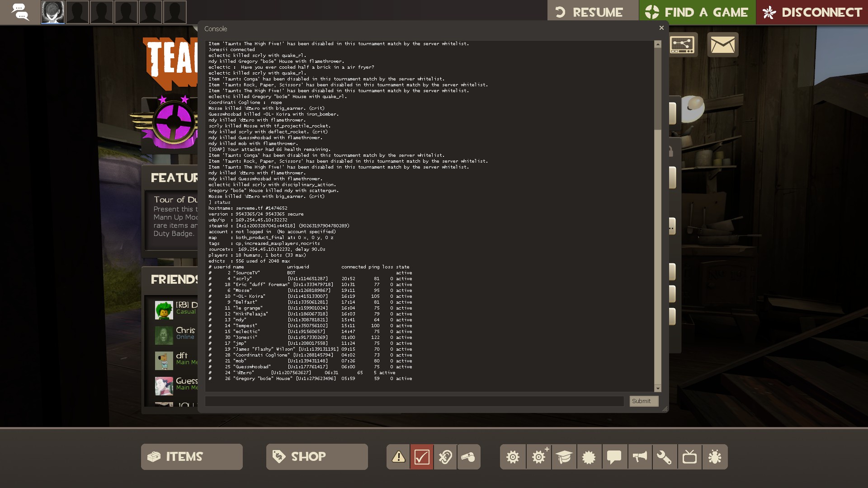The image size is (868, 488).
Task: Click the mute players ear icon
Action: tap(445, 457)
